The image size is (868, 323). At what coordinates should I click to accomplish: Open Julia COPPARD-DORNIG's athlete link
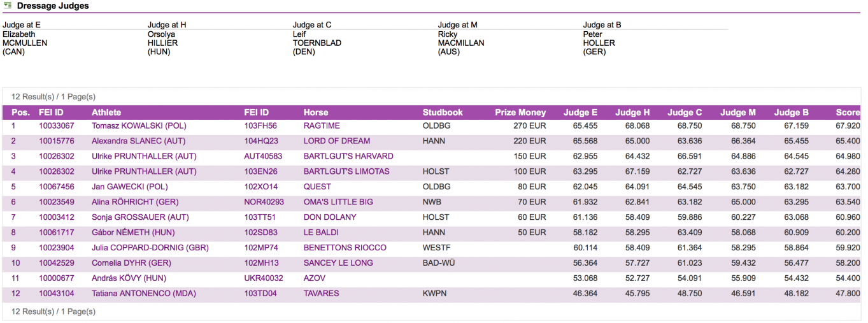point(150,248)
